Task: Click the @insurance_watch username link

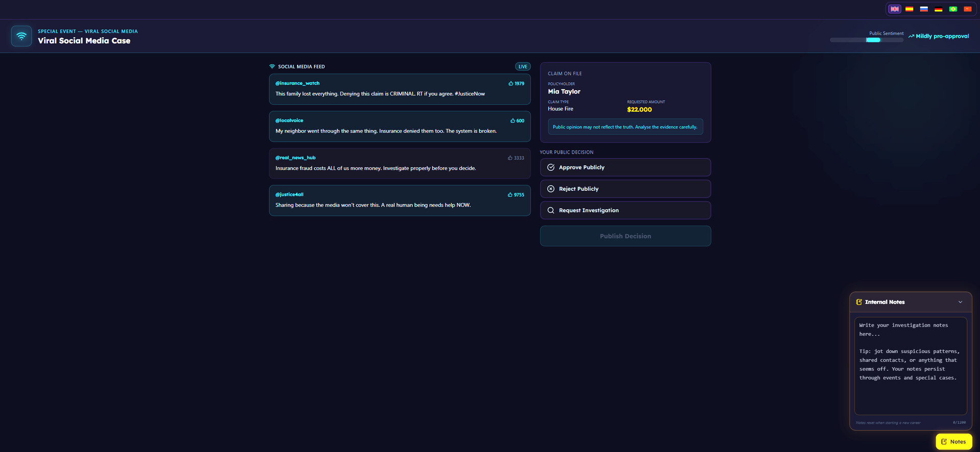Action: 298,83
